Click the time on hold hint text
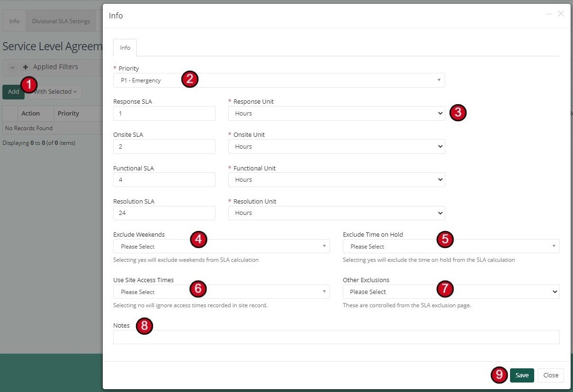The image size is (573, 392). pos(429,260)
